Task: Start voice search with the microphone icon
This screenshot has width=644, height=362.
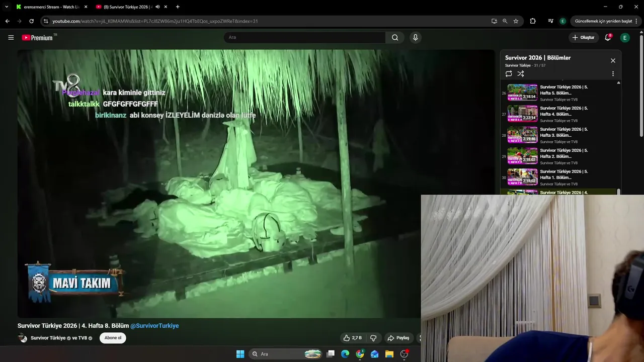Action: (x=415, y=37)
